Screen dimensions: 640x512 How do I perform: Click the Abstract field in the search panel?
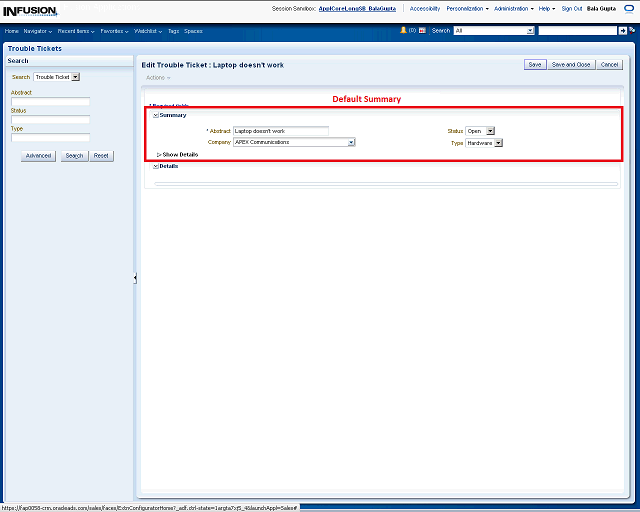tap(50, 101)
